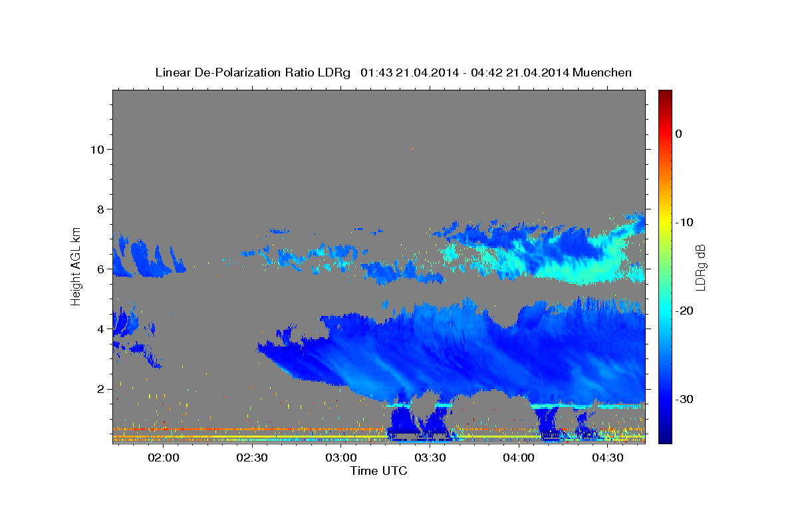Click the x-axis tick label '04:00'
The height and width of the screenshot is (532, 798).
coord(519,458)
